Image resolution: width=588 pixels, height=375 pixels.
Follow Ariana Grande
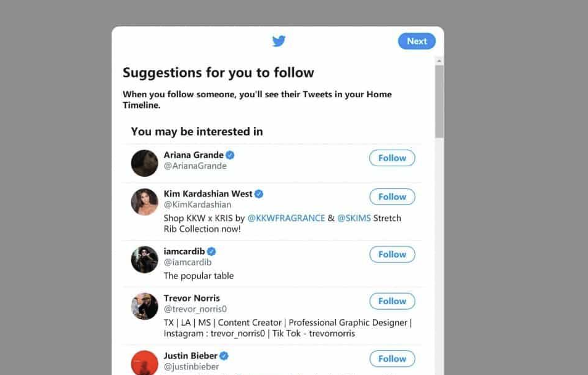click(x=392, y=158)
